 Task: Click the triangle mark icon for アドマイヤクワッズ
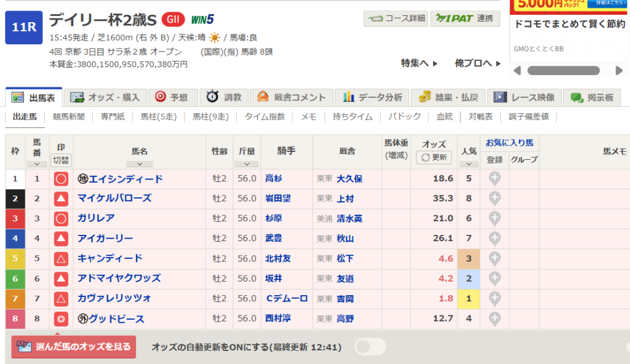point(61,279)
